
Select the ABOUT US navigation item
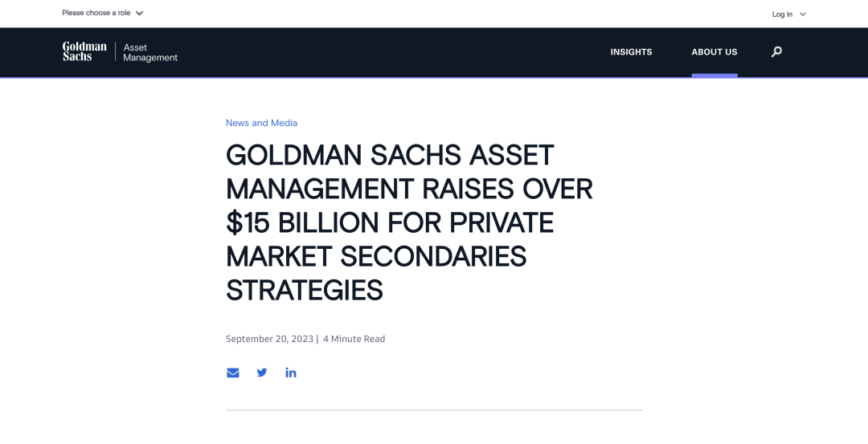714,52
